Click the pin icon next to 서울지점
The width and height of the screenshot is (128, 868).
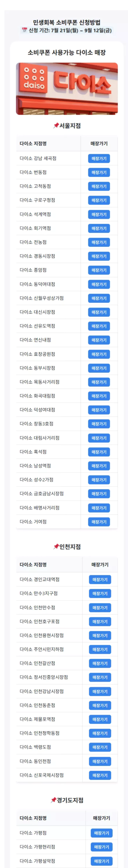click(x=56, y=126)
